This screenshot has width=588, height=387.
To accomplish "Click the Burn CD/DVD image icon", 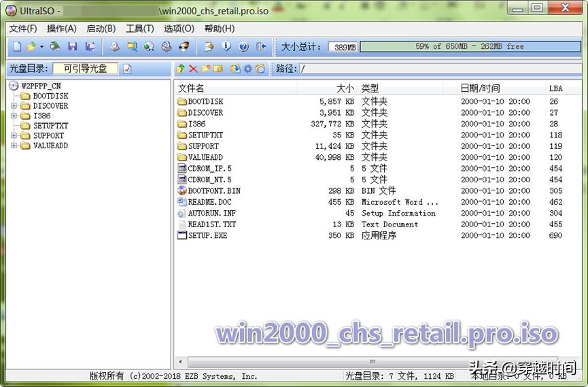I will tap(184, 46).
